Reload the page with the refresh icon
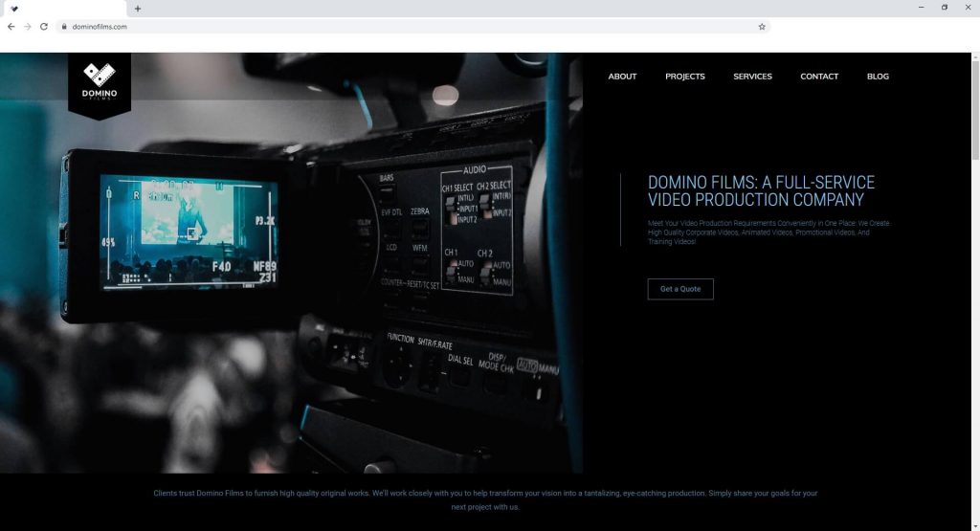Image resolution: width=980 pixels, height=531 pixels. pos(44,27)
